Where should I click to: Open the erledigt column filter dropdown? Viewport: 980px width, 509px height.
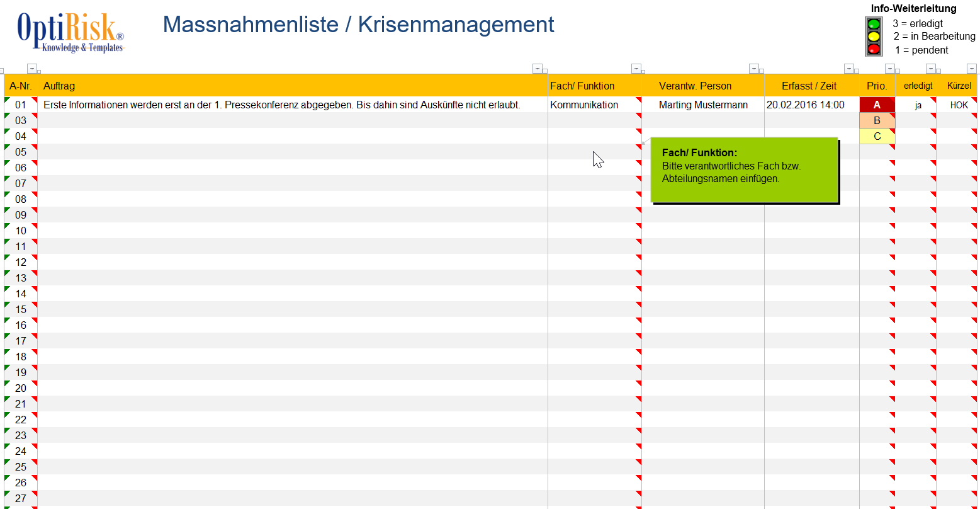(931, 69)
